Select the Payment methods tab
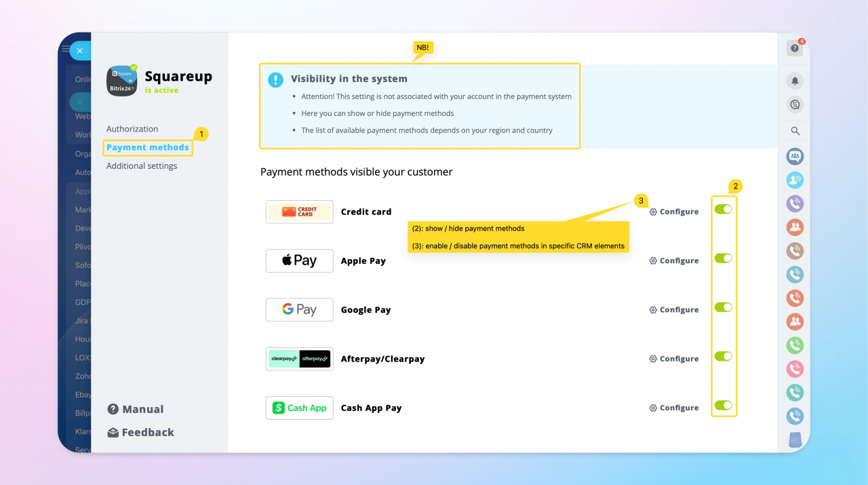Screen dimensions: 868x485 (147, 147)
